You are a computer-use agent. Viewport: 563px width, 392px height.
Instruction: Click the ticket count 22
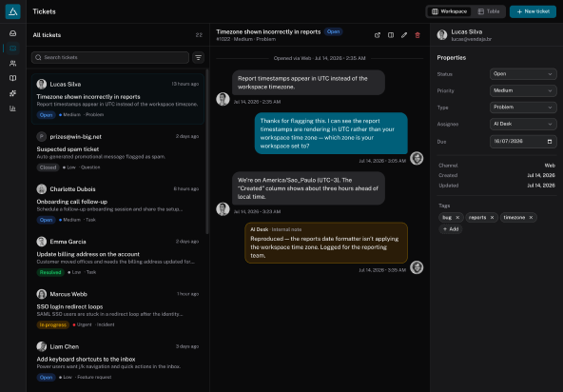pyautogui.click(x=199, y=35)
